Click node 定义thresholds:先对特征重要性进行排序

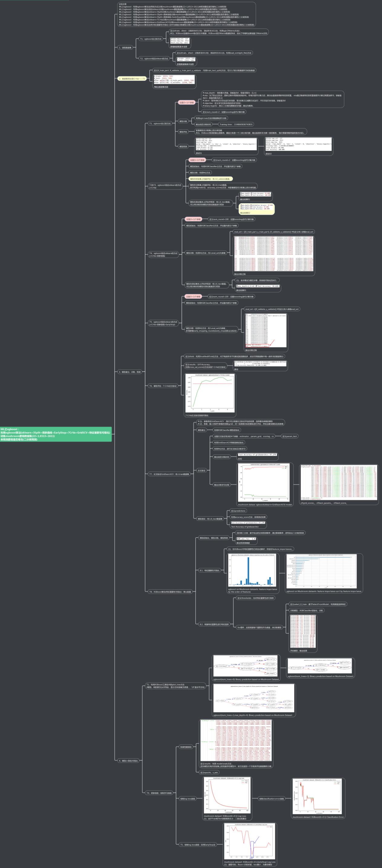256,598
